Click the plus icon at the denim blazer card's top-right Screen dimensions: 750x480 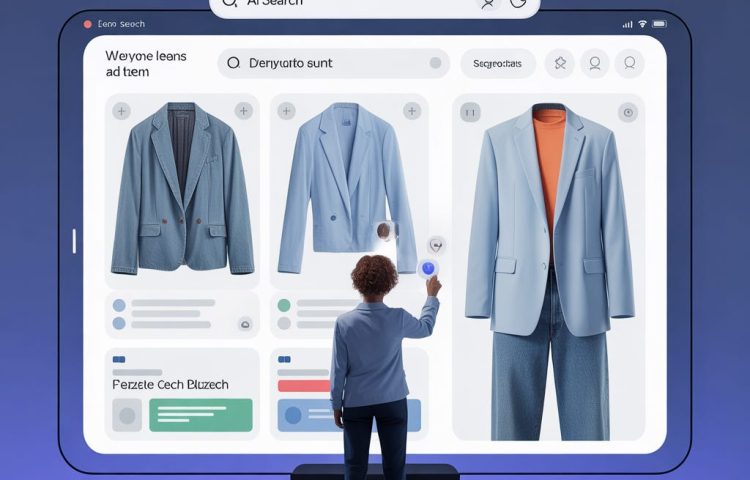click(x=242, y=111)
